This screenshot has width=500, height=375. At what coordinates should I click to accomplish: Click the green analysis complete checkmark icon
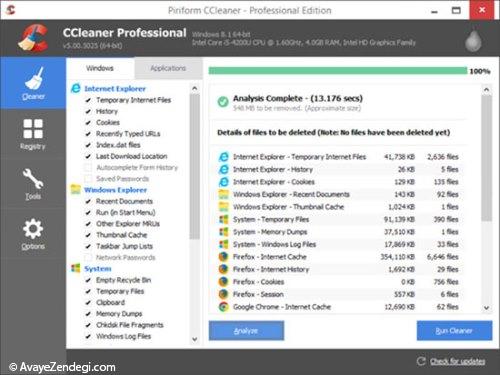point(223,101)
